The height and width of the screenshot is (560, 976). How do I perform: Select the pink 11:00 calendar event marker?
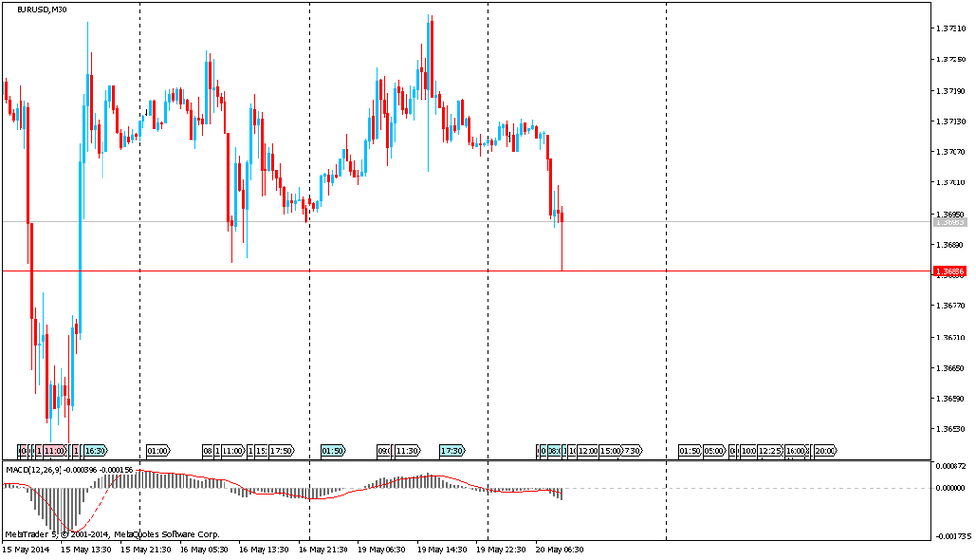click(54, 451)
